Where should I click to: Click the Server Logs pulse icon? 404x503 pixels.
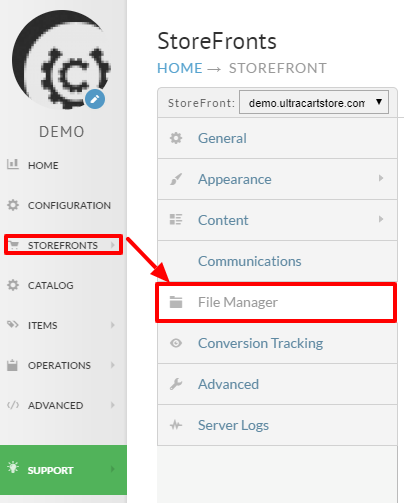[x=176, y=425]
